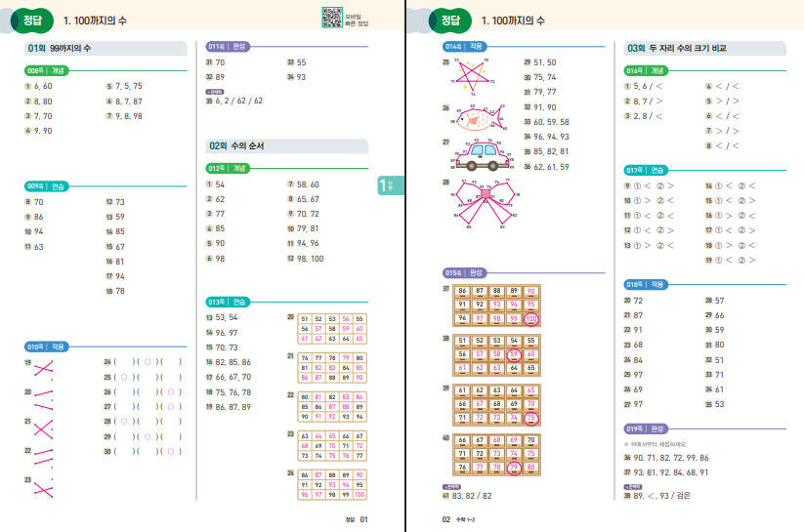Click answer text '9, 8, 98'
804x532 pixels.
tap(129, 116)
